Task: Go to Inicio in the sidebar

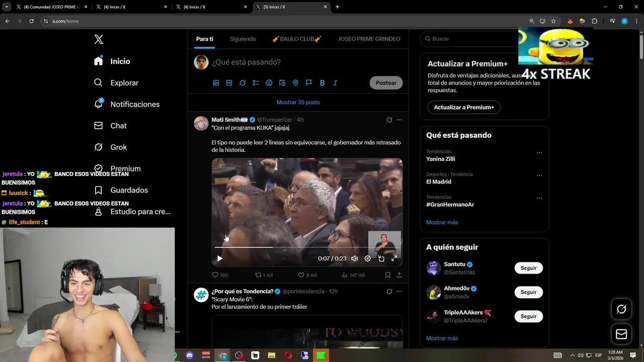Action: [112, 61]
